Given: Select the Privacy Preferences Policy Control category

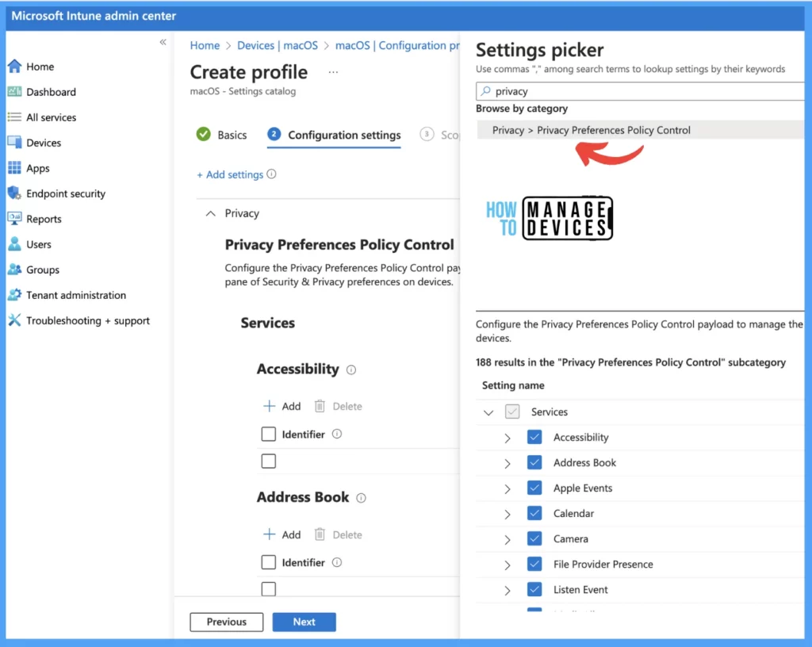Looking at the screenshot, I should (x=640, y=130).
